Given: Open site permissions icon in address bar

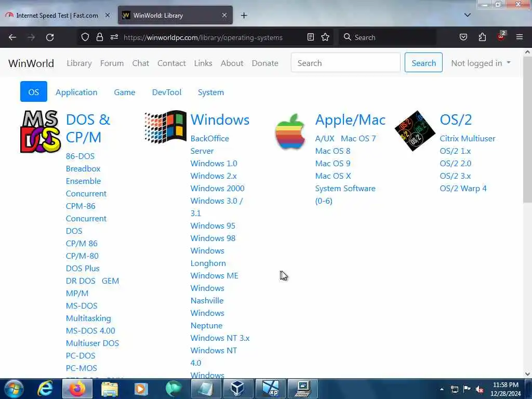Looking at the screenshot, I should [x=114, y=37].
